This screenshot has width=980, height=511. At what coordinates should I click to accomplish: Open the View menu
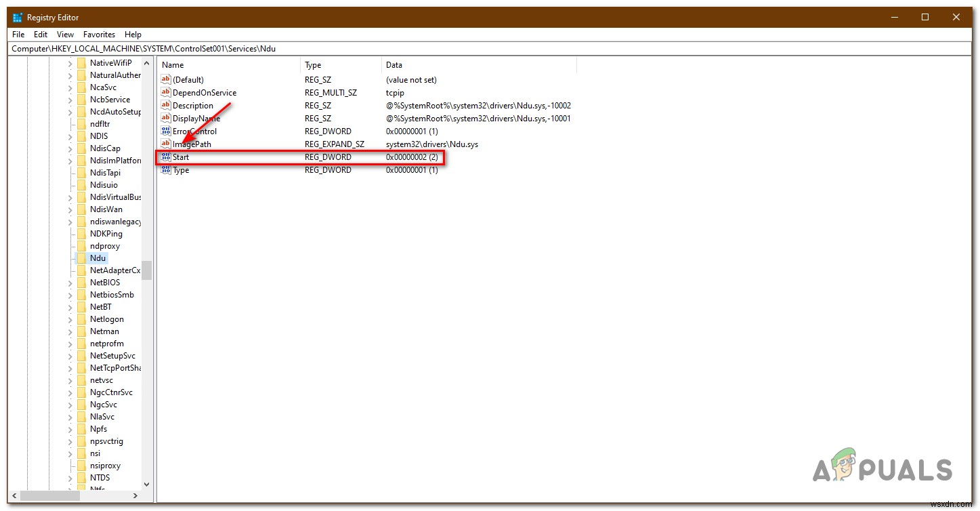65,34
